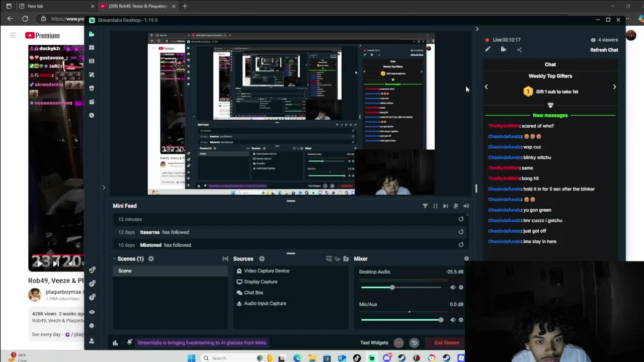Image resolution: width=644 pixels, height=362 pixels.
Task: Collapse the chat panel with top chevron
Action: (x=477, y=29)
